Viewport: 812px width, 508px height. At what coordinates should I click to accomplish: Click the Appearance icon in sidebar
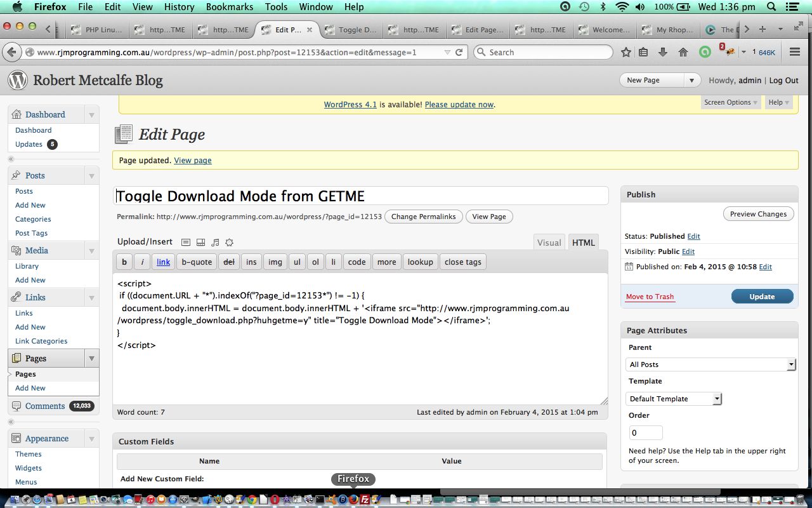point(16,438)
